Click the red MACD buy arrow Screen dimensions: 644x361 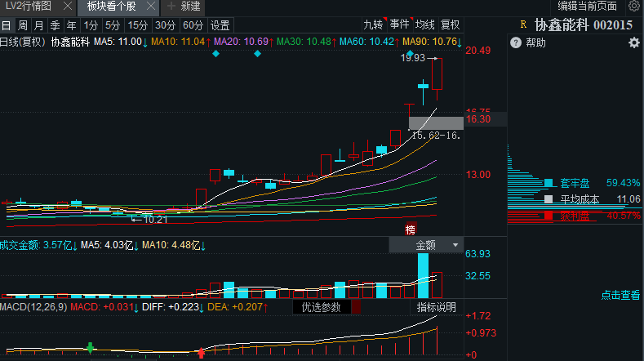201,352
